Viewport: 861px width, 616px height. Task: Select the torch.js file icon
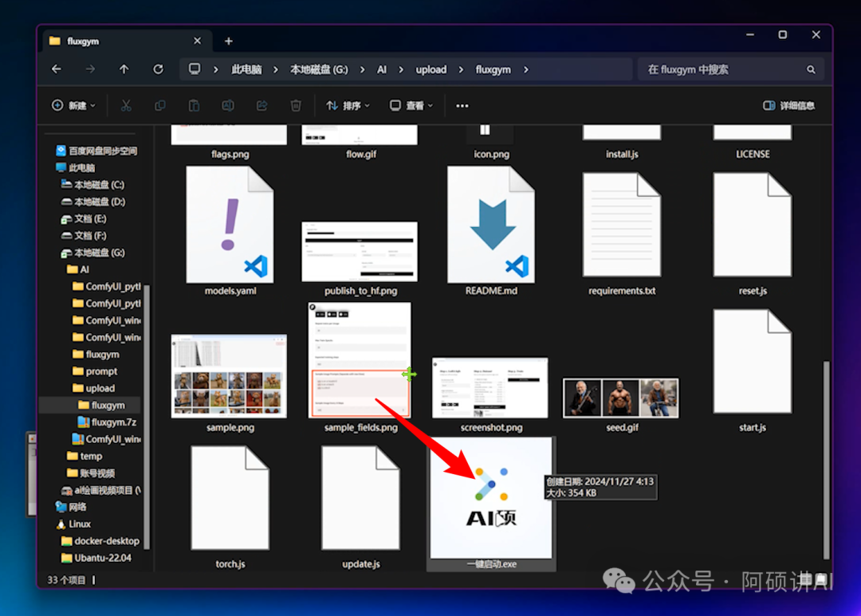[x=230, y=498]
